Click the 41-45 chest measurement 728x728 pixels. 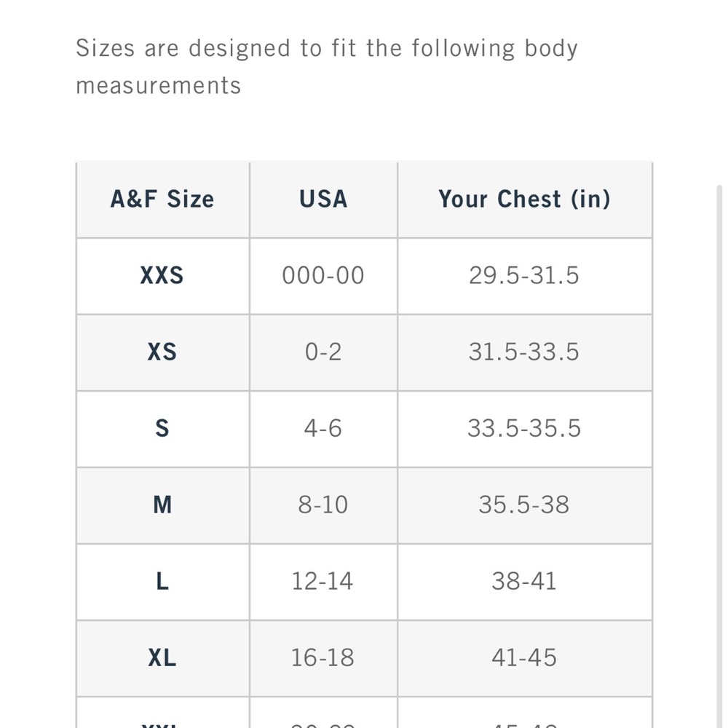tap(524, 658)
